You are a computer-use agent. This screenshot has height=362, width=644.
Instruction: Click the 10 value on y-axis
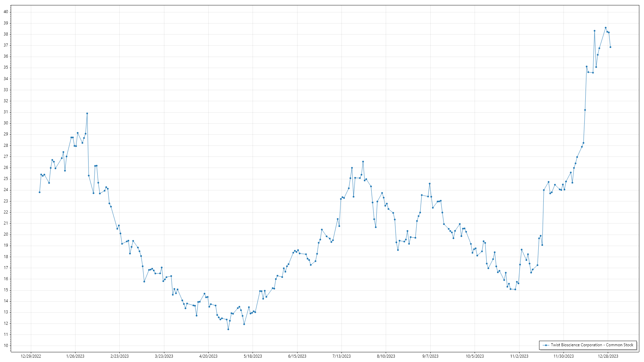pos(6,346)
